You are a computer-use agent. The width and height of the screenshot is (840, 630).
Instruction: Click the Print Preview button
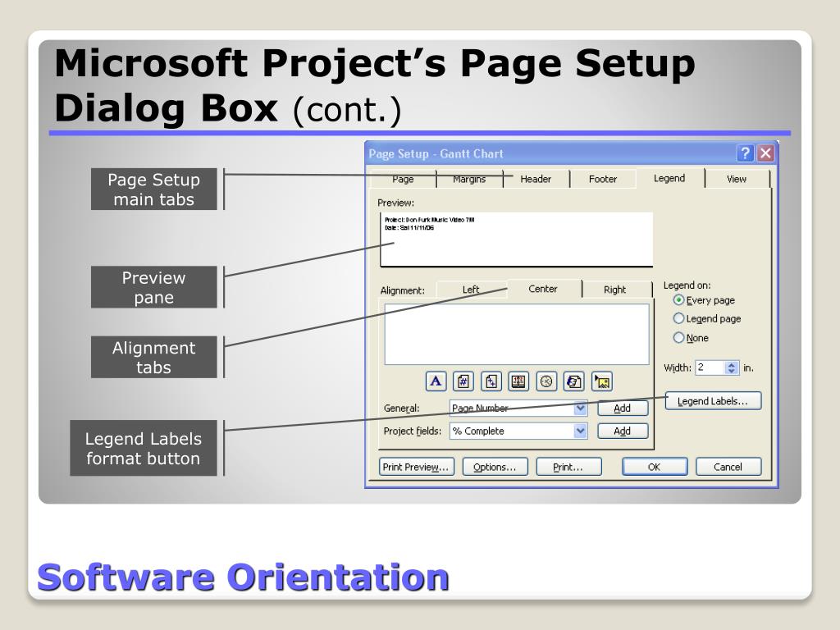pos(416,467)
